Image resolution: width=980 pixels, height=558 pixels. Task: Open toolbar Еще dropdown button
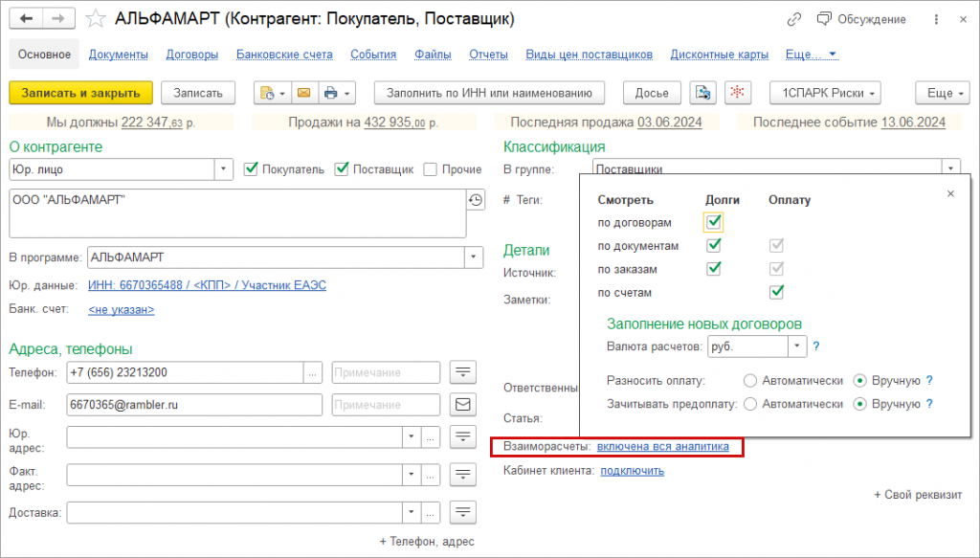[x=943, y=93]
